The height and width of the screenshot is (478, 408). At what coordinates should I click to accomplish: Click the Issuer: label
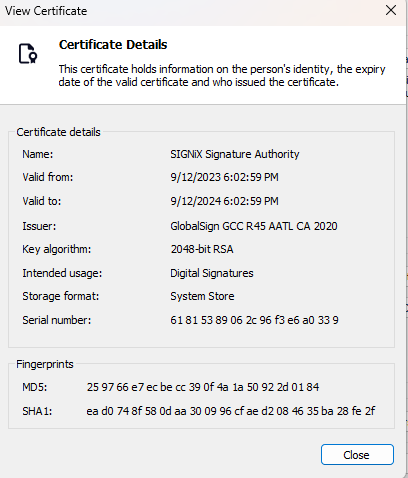click(x=39, y=226)
